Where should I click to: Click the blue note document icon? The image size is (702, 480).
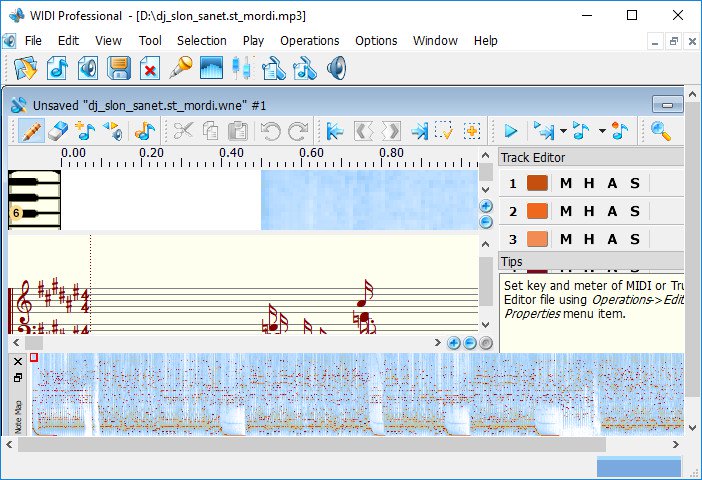click(57, 69)
